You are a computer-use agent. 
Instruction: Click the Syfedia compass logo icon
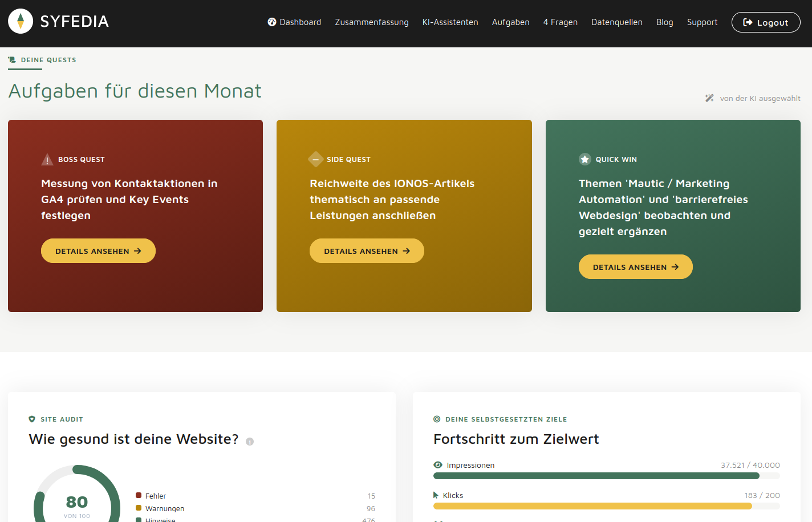click(21, 21)
